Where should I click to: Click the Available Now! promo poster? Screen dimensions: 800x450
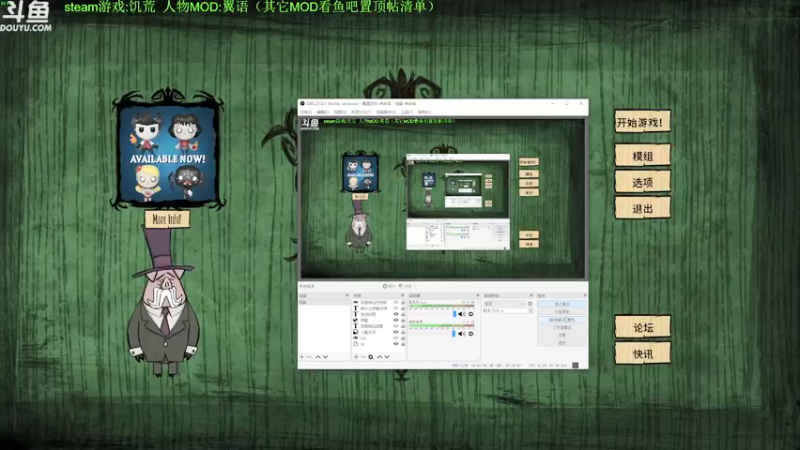pos(168,154)
